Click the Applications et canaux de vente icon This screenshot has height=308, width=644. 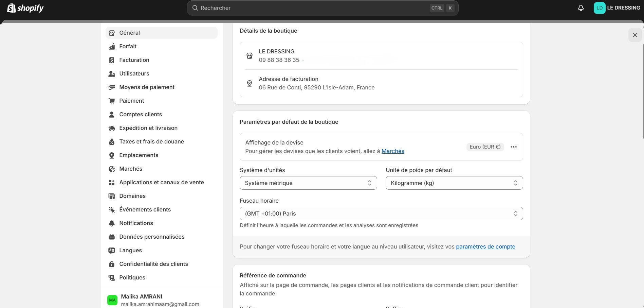(112, 183)
